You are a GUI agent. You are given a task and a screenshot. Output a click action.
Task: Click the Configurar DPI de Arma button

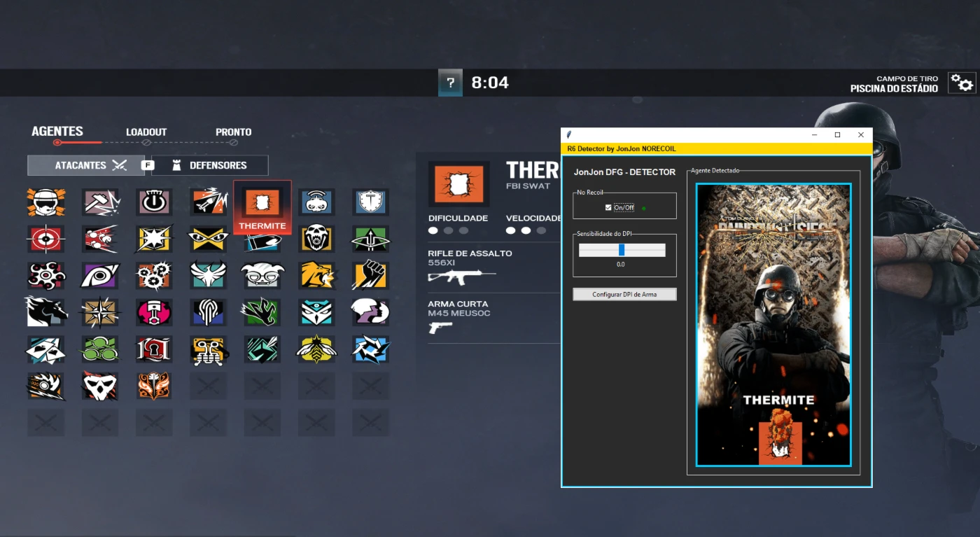pyautogui.click(x=624, y=294)
